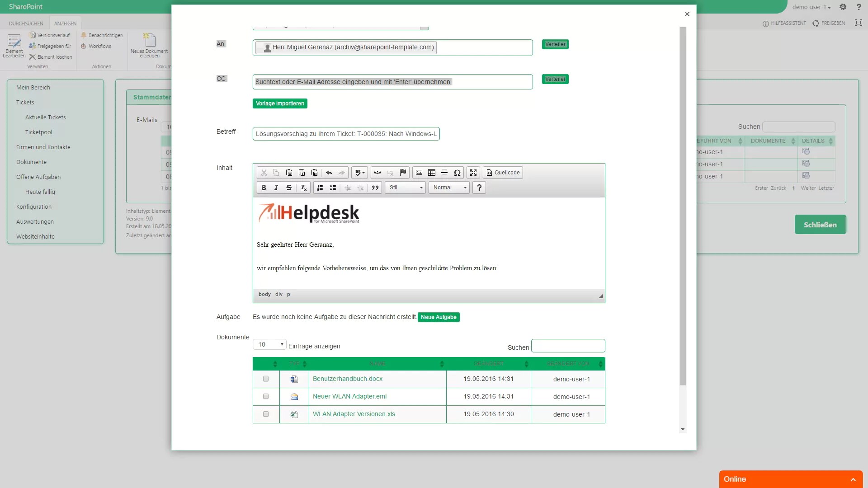This screenshot has height=488, width=868.
Task: Insert special character Omega icon
Action: (x=457, y=173)
